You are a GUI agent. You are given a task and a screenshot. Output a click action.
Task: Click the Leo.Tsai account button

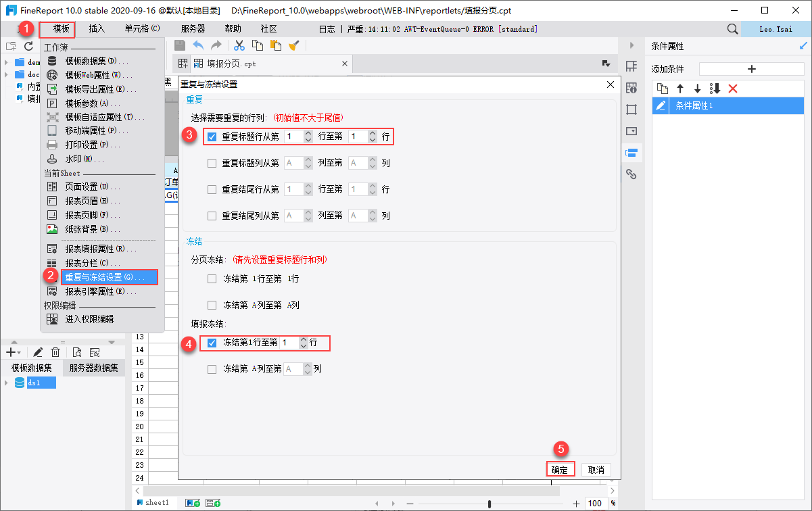click(775, 29)
